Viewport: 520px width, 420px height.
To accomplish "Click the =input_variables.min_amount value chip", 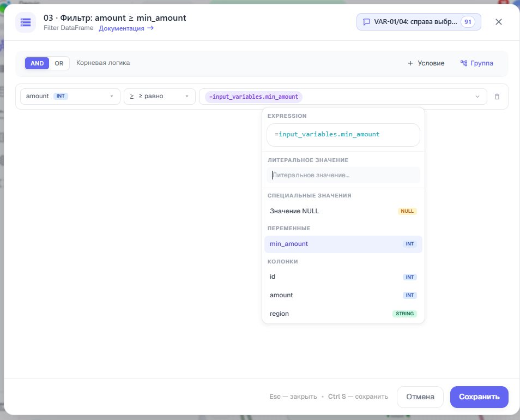I will pyautogui.click(x=253, y=97).
